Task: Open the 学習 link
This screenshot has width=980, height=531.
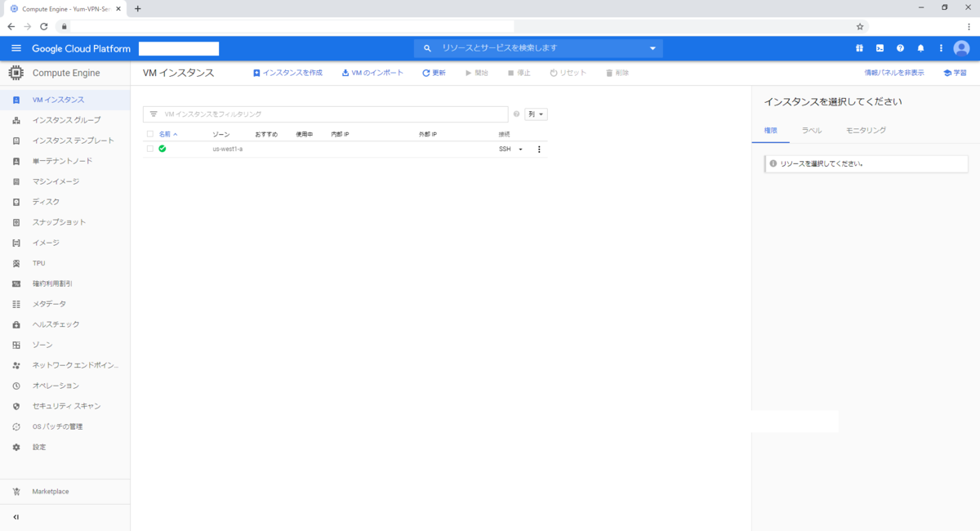Action: (x=955, y=73)
